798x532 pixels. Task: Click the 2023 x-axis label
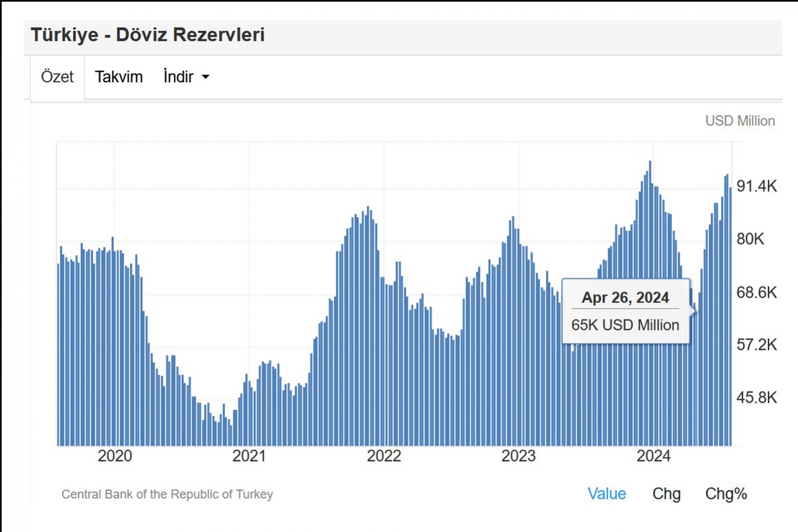518,456
